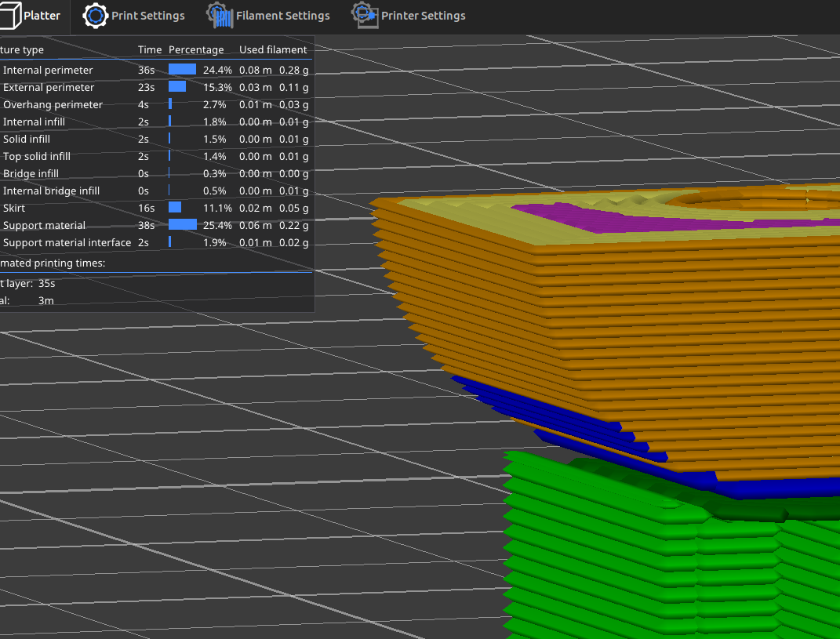Toggle Top solid infill visibility
Screen dimensions: 840x639
tap(37, 156)
